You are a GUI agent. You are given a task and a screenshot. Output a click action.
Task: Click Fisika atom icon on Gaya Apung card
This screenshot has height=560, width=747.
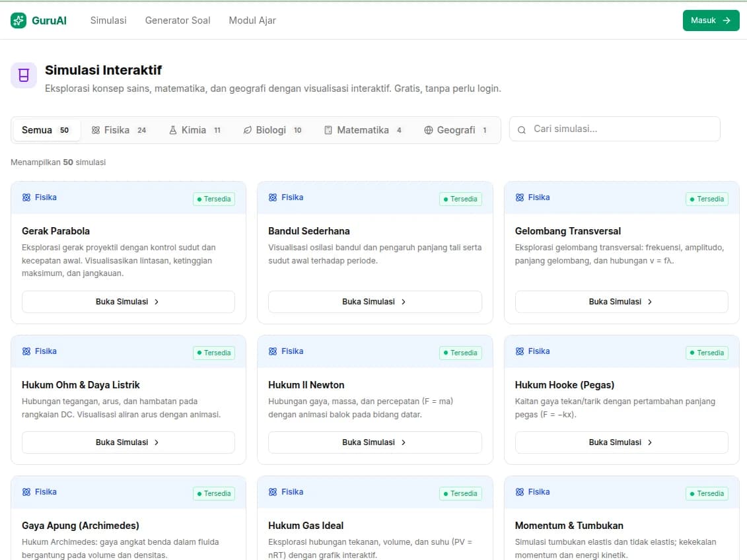coord(26,492)
